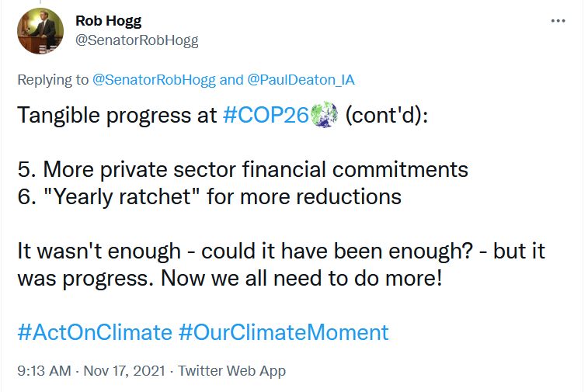Screen dimensions: 588x392
Task: Click the "More private sector financial commitments" line
Action: pyautogui.click(x=242, y=169)
